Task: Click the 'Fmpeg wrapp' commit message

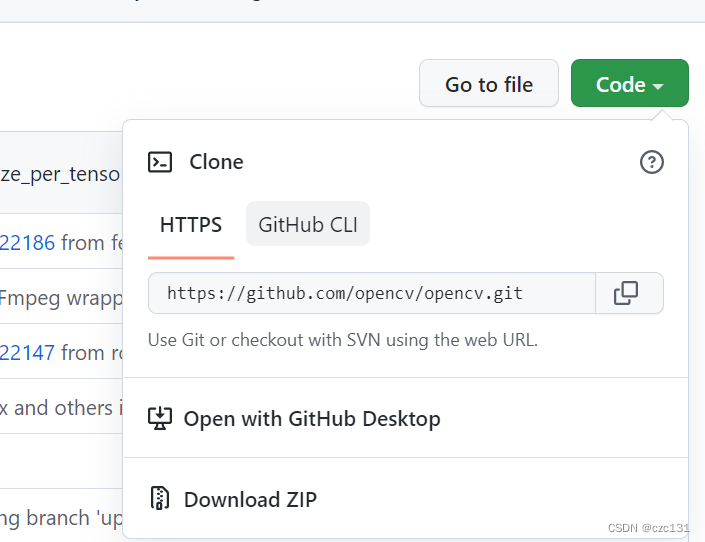Action: pyautogui.click(x=61, y=299)
